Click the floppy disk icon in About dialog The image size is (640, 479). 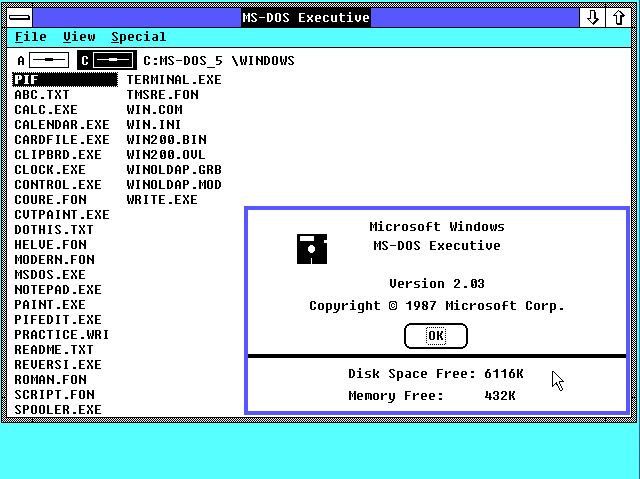coord(312,249)
